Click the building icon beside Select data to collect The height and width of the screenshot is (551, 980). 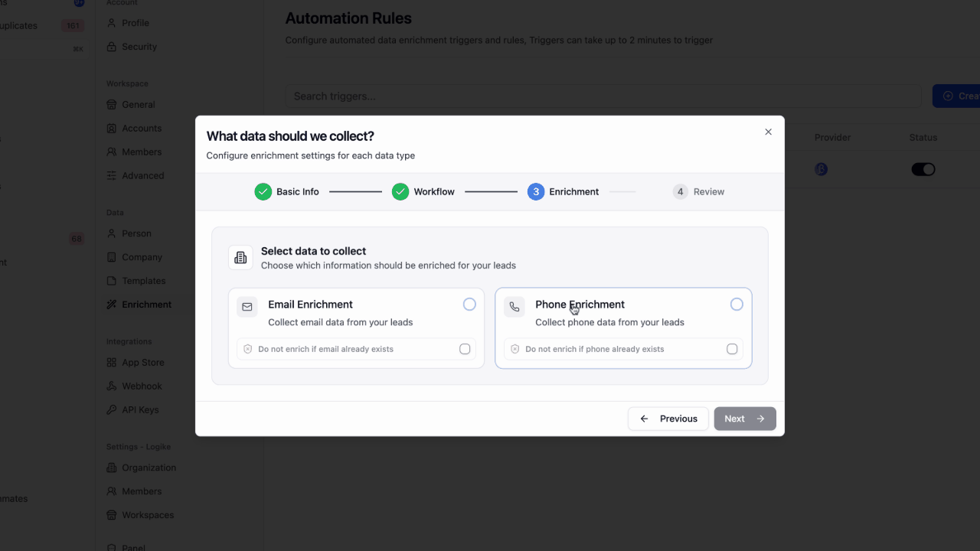coord(240,257)
